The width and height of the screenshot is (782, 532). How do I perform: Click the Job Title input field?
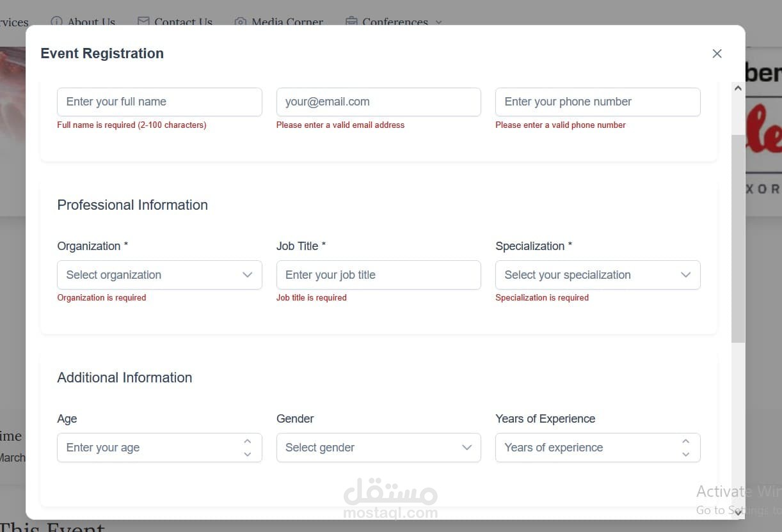pyautogui.click(x=378, y=275)
